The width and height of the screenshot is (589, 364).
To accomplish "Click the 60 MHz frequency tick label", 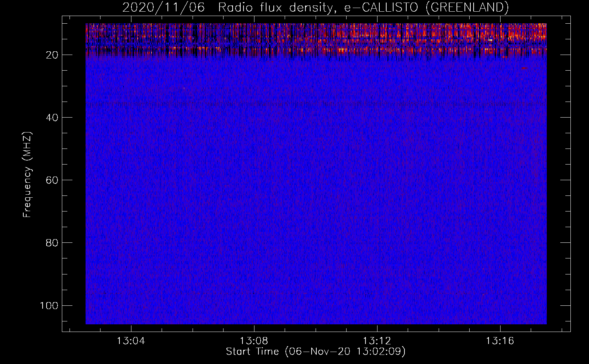I will tap(52, 180).
